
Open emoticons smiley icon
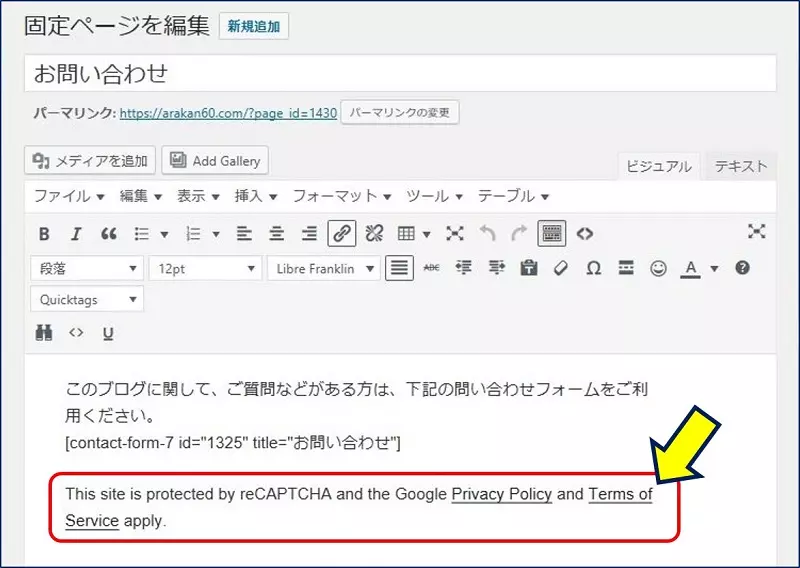pyautogui.click(x=658, y=268)
